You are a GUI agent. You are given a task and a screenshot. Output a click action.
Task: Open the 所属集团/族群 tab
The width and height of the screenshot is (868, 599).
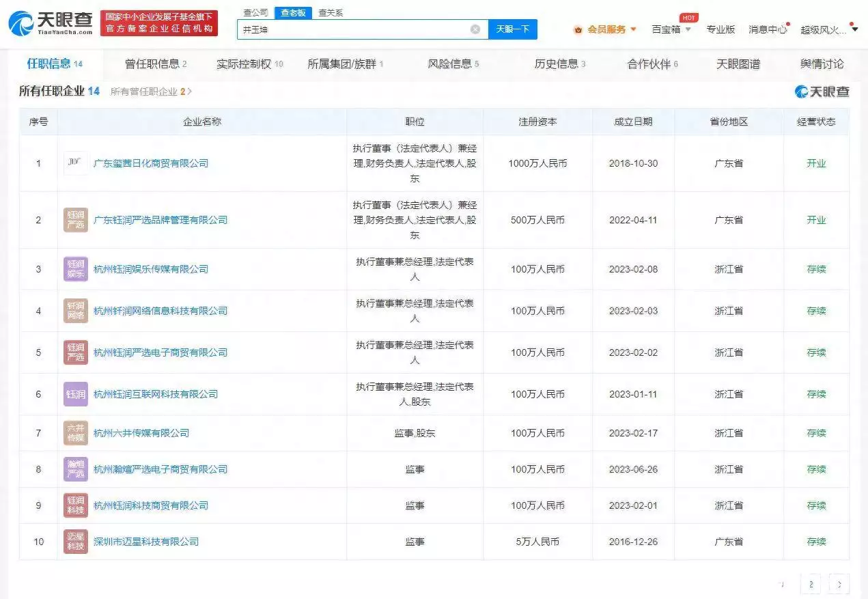click(x=346, y=64)
